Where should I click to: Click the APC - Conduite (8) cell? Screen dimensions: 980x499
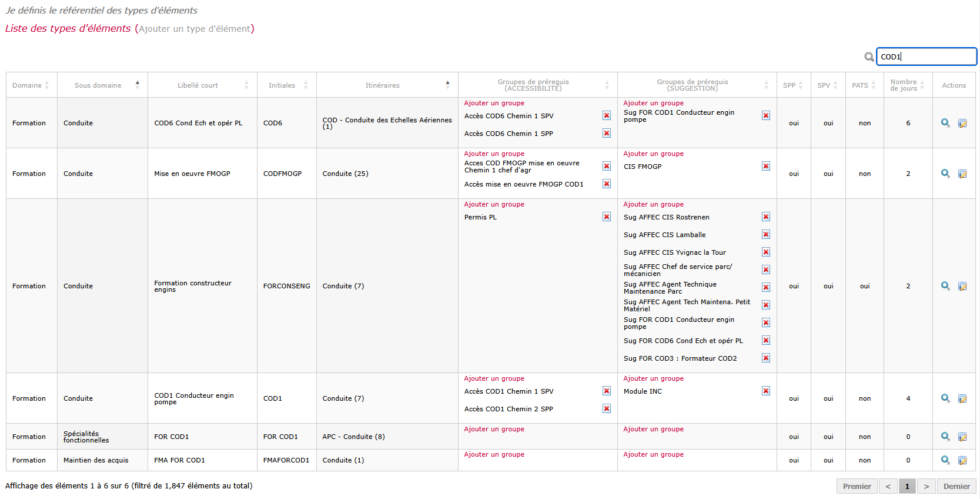[x=387, y=437]
